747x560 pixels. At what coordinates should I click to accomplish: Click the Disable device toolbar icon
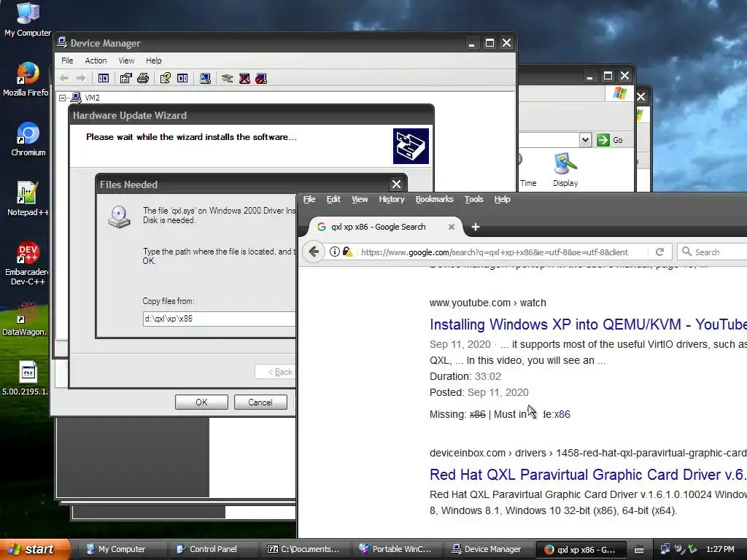(x=261, y=78)
